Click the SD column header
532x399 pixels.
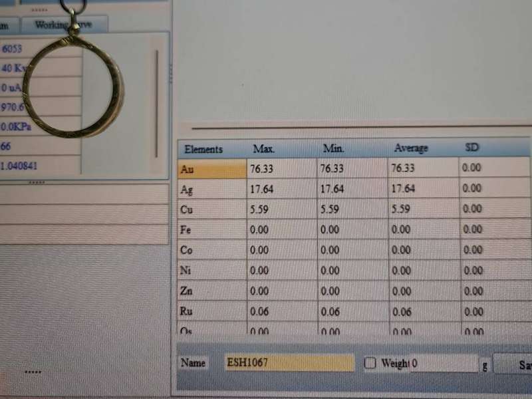tap(471, 148)
